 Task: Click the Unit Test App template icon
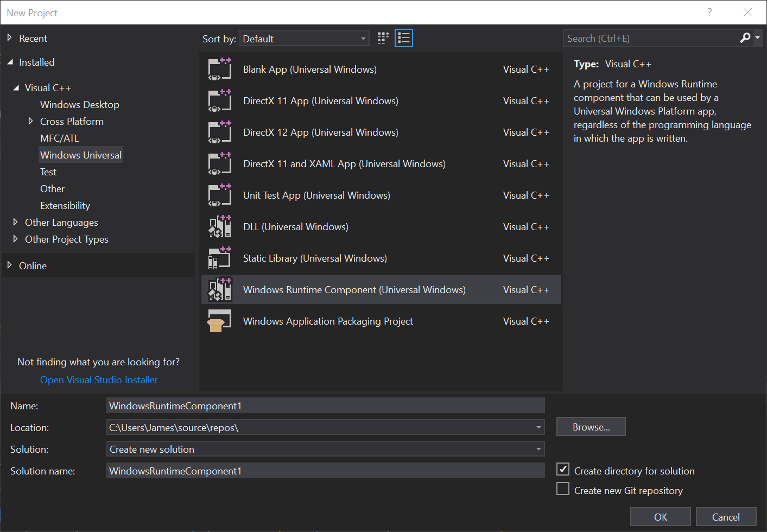(219, 195)
